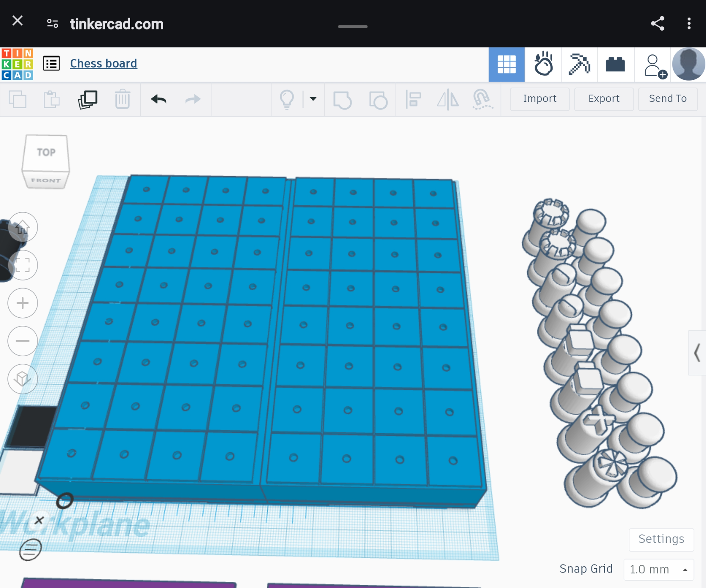The image size is (706, 588).
Task: Toggle perspective orthographic view cube button
Action: pos(22,379)
